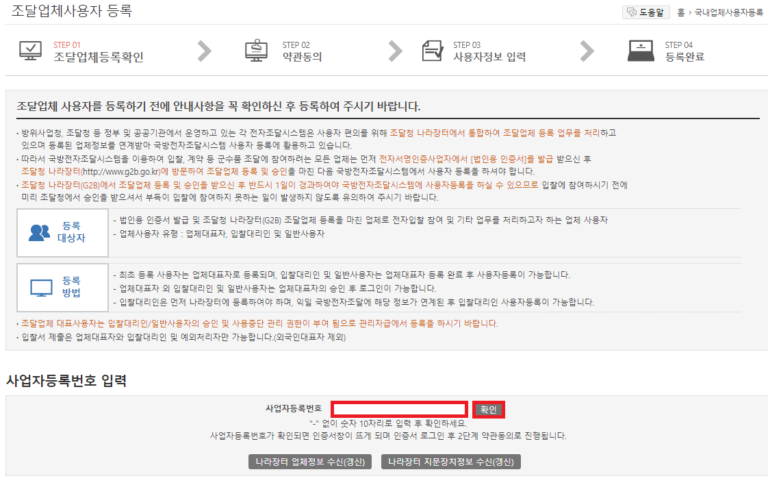This screenshot has height=498, width=768.
Task: Click the arrow between STEP 01 and STEP 02
Action: (205, 51)
